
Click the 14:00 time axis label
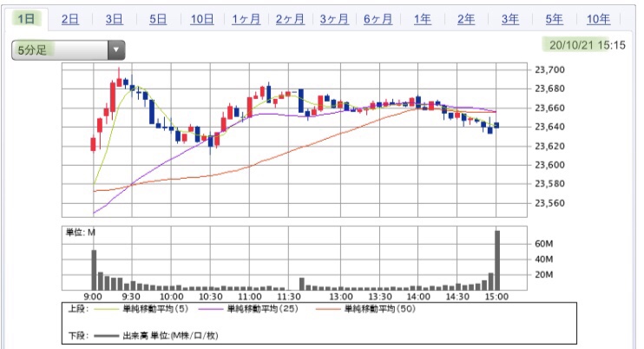point(418,296)
